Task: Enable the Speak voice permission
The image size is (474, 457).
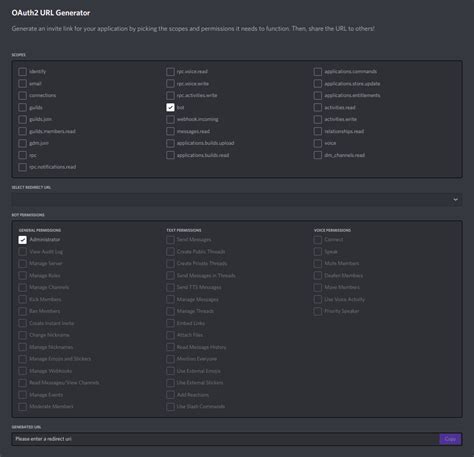Action: coord(318,252)
